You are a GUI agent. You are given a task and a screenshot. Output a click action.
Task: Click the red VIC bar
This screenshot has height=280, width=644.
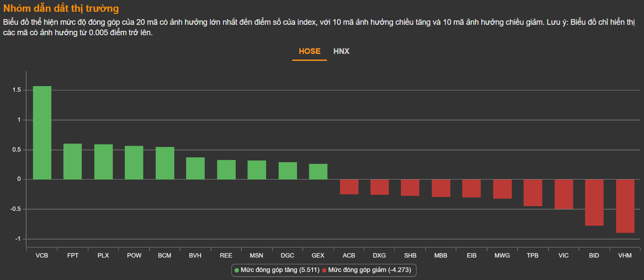[x=564, y=194]
